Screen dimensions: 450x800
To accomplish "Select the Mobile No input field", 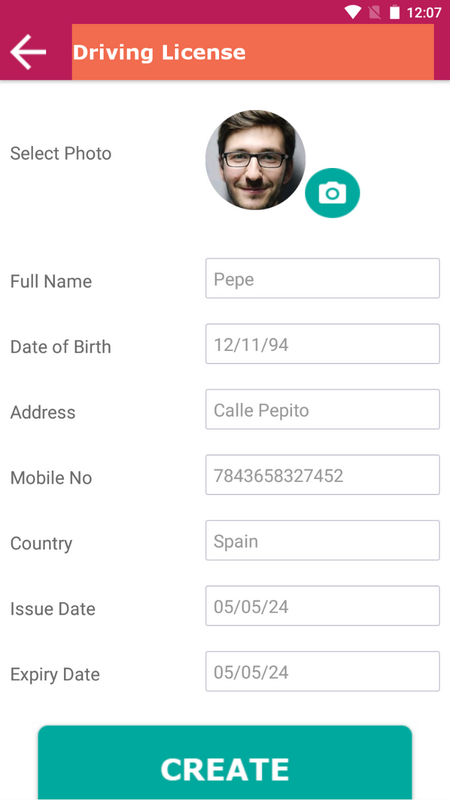I will coord(322,474).
